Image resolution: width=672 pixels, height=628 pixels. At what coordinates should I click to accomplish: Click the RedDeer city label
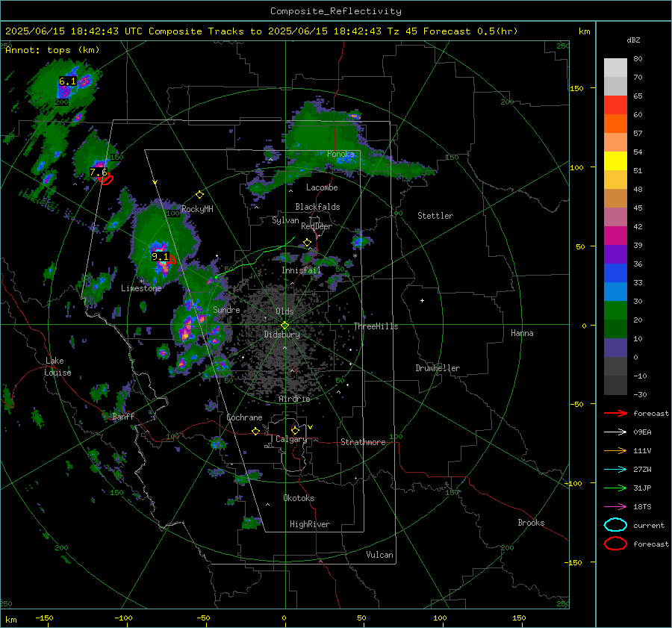coord(317,226)
